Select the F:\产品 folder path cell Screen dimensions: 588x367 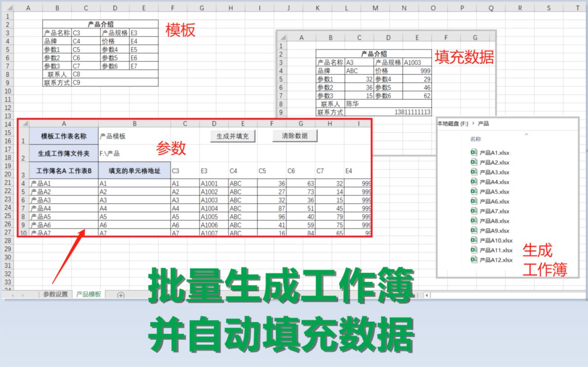pyautogui.click(x=135, y=153)
